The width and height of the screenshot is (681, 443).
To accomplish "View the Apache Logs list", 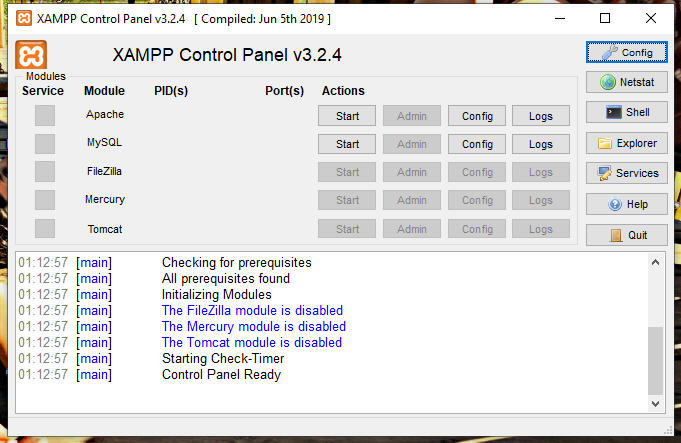I will click(541, 116).
